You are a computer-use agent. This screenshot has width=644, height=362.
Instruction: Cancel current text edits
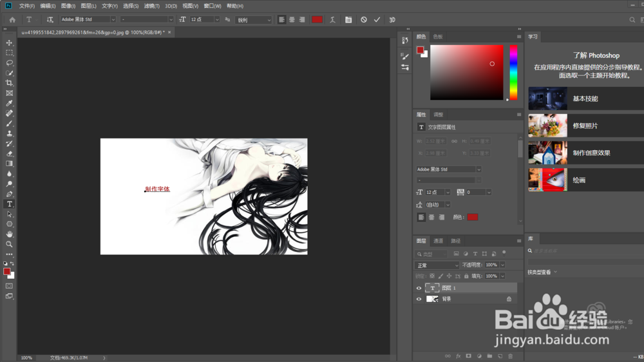[363, 20]
